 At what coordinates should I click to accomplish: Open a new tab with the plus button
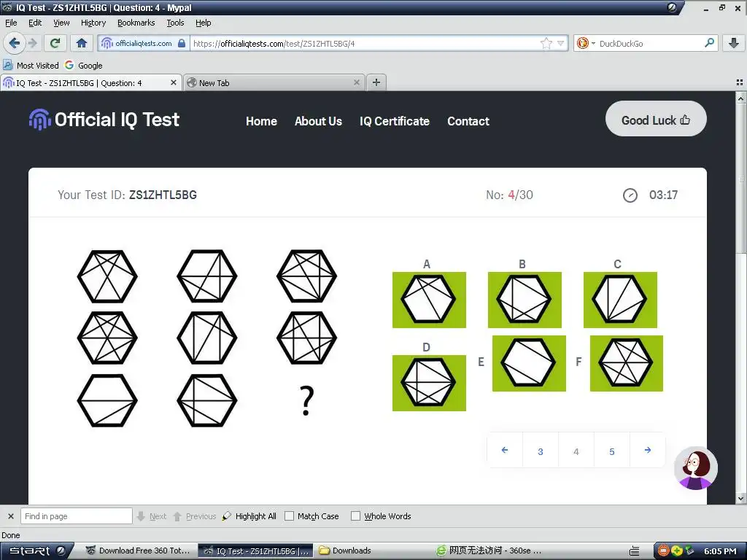coord(376,82)
